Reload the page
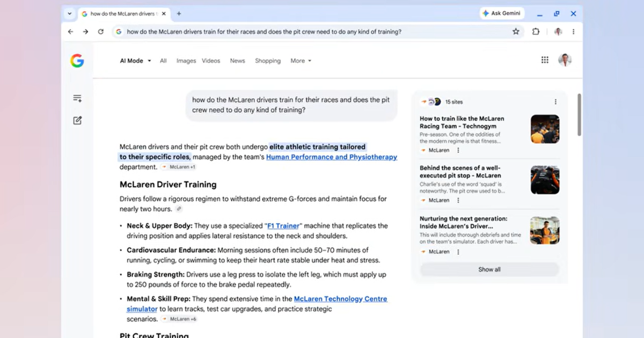 pos(100,32)
